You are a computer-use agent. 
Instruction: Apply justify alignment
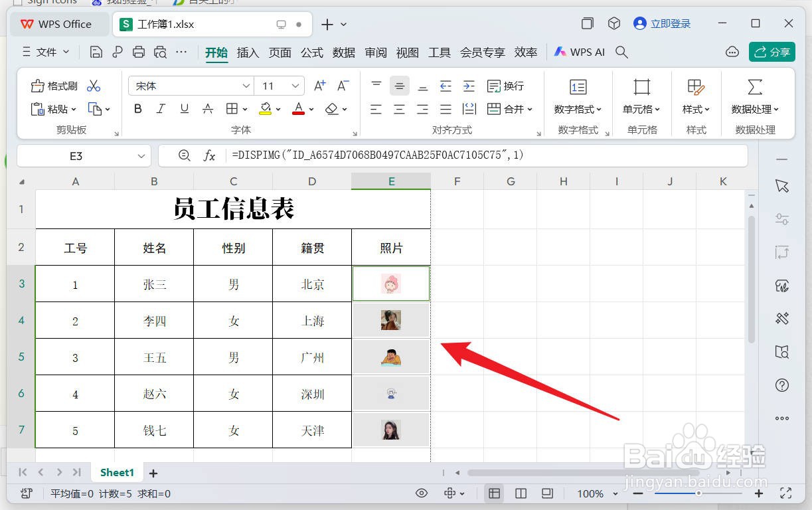(446, 109)
